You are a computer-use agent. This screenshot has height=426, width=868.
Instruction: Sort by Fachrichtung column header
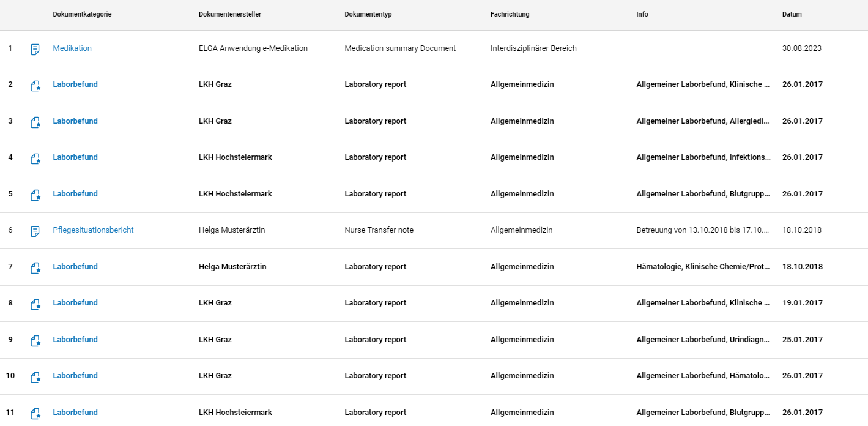tap(510, 14)
